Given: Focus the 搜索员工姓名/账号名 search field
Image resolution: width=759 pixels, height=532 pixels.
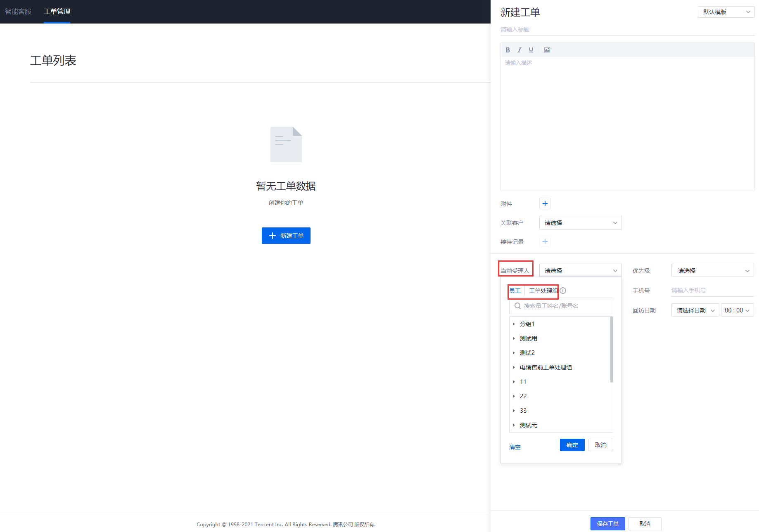Looking at the screenshot, I should [561, 306].
